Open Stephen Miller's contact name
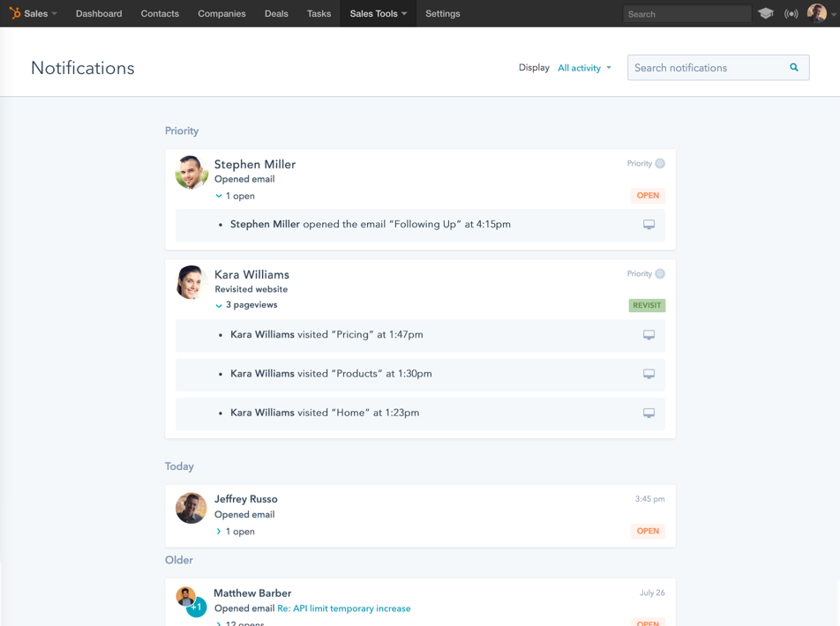This screenshot has width=840, height=626. pyautogui.click(x=255, y=164)
